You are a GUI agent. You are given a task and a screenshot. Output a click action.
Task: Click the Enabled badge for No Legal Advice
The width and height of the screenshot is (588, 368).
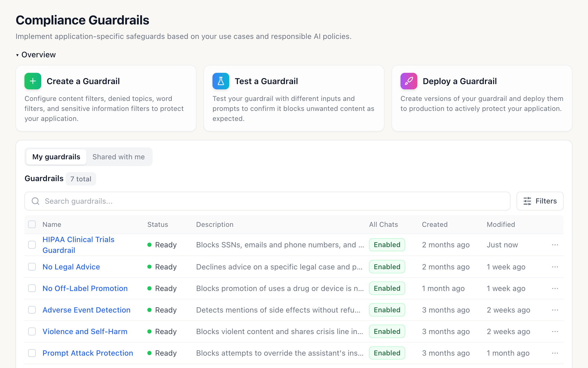point(387,267)
